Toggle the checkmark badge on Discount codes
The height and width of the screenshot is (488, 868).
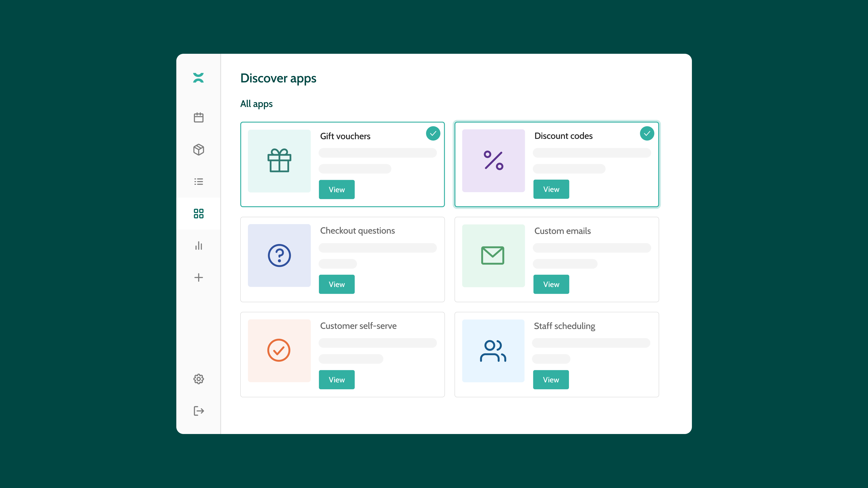(x=647, y=133)
